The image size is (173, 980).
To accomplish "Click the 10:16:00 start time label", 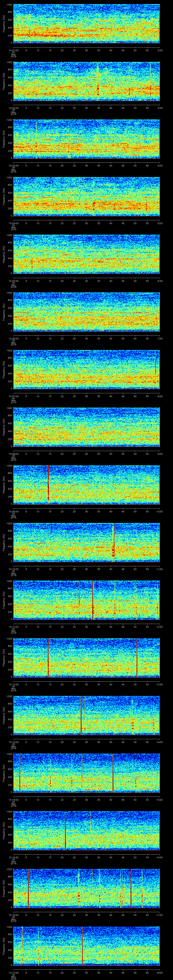I will pos(13,915).
